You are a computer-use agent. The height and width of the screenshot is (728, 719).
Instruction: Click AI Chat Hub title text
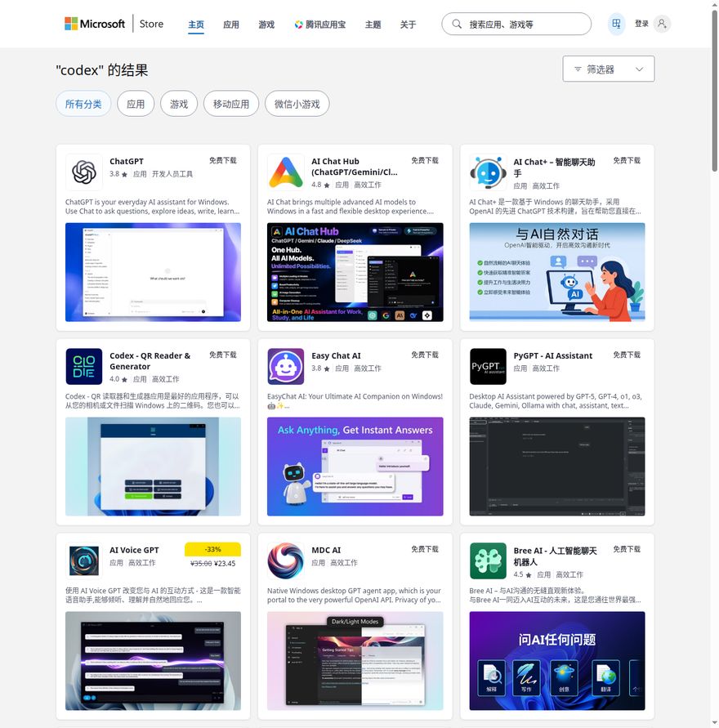tap(354, 167)
